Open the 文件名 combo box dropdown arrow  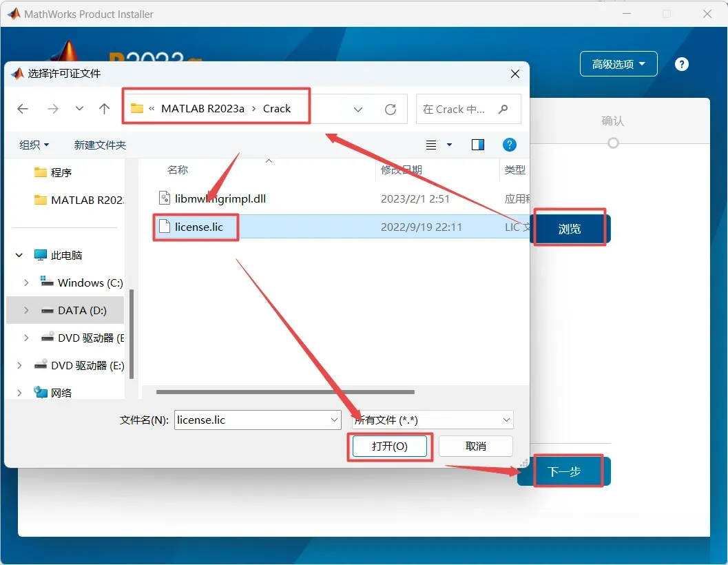pos(334,420)
